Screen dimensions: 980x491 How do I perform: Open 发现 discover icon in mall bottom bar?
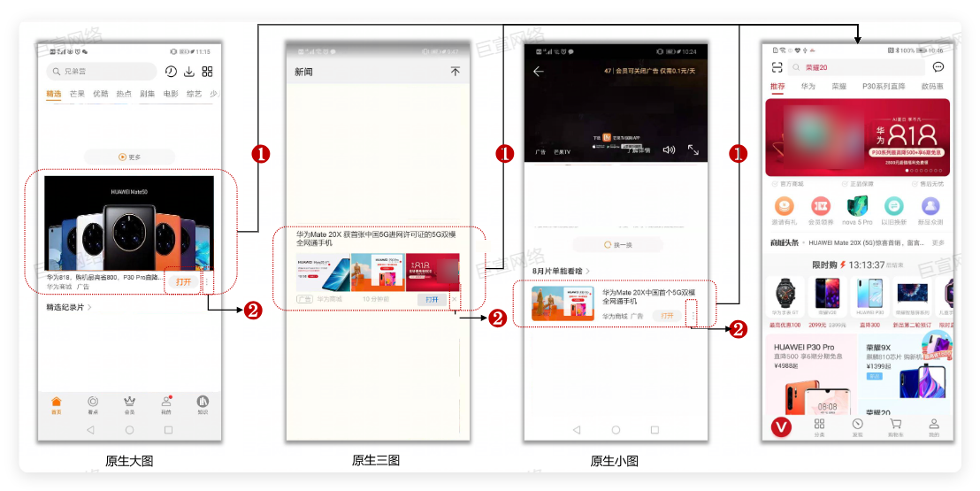(858, 428)
